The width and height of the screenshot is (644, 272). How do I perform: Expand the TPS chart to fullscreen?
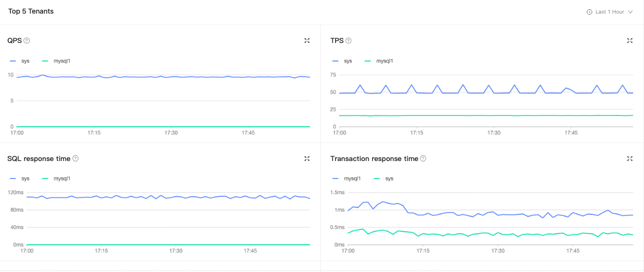coord(630,40)
